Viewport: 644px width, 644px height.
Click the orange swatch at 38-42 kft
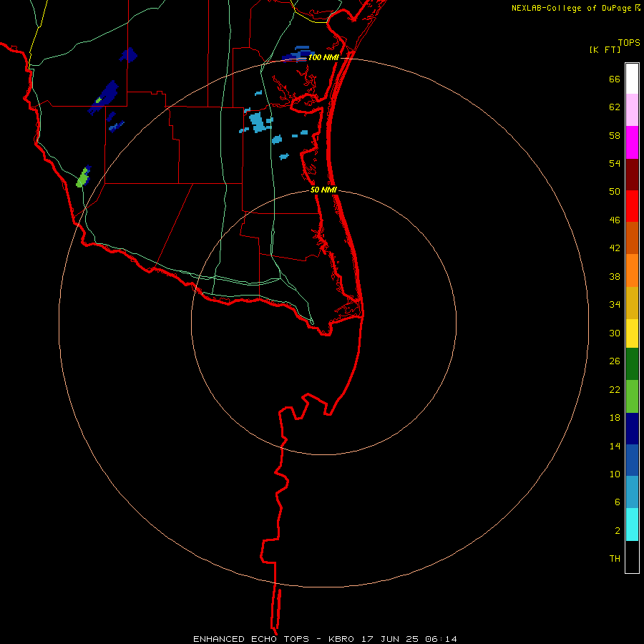click(x=632, y=270)
